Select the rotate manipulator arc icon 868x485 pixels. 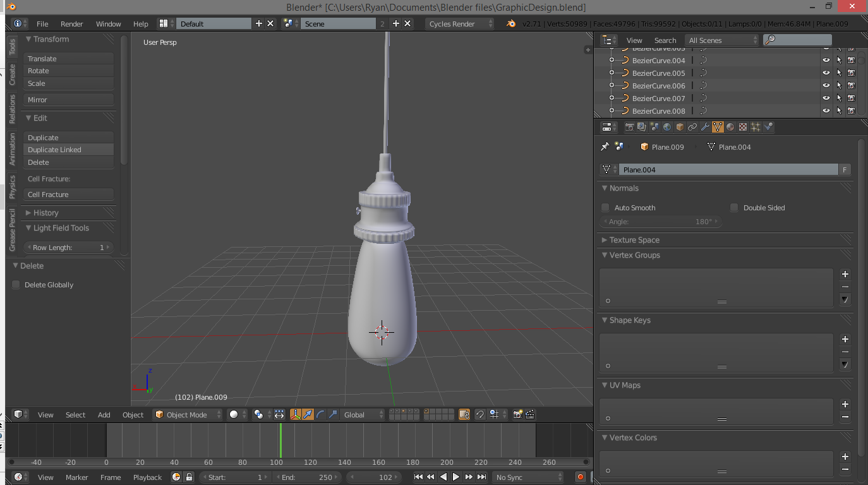pos(320,414)
